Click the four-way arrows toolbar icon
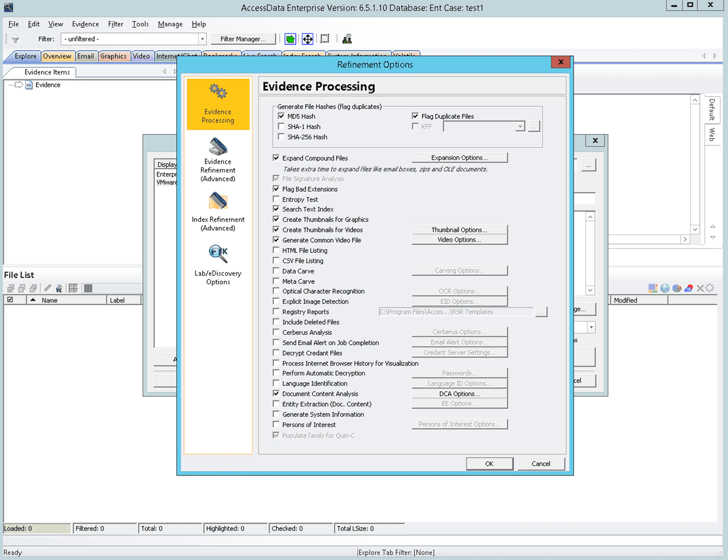The image size is (728, 560). (308, 39)
